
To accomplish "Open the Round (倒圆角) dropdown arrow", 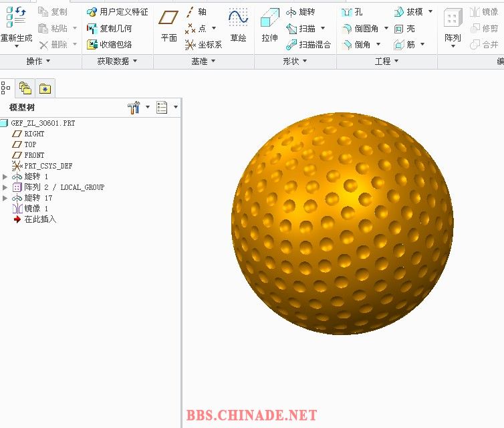I will 386,28.
